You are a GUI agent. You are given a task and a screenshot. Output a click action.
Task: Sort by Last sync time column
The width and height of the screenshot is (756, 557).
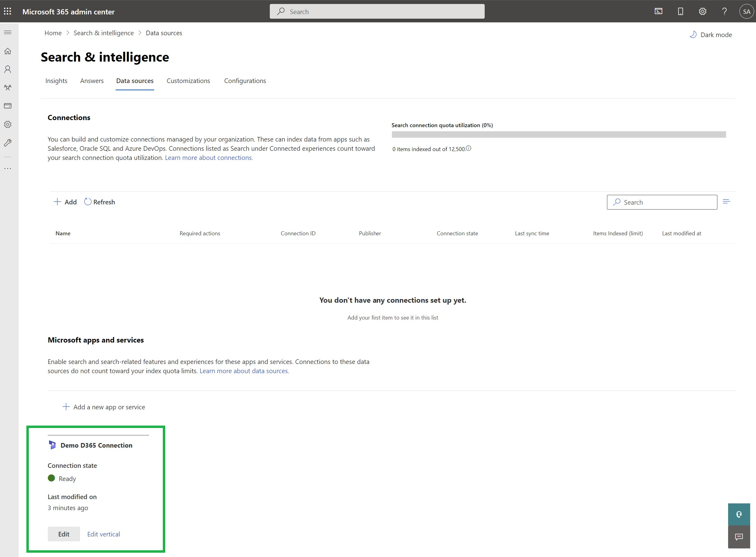click(x=532, y=233)
